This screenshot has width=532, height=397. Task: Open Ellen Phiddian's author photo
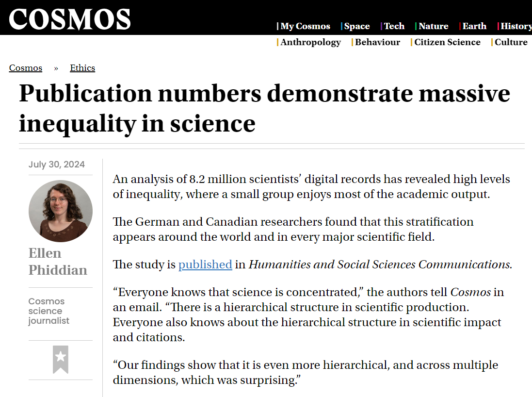[61, 211]
